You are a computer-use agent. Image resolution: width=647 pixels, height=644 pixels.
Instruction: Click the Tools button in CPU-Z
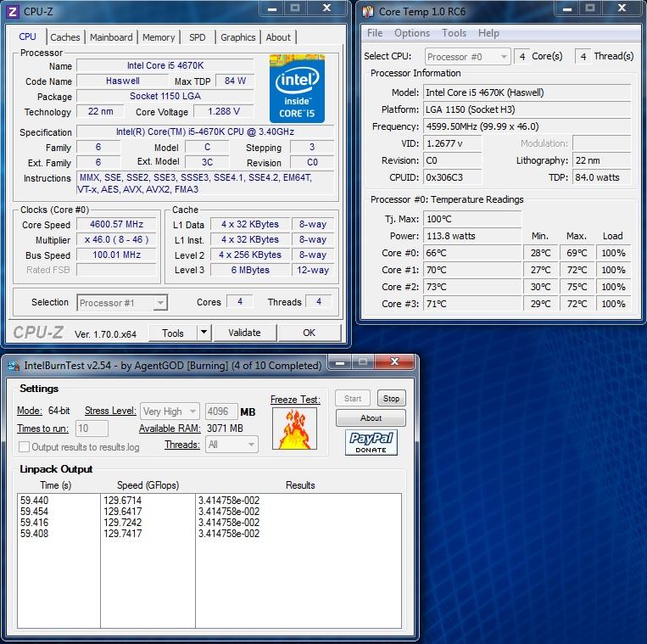tap(173, 333)
